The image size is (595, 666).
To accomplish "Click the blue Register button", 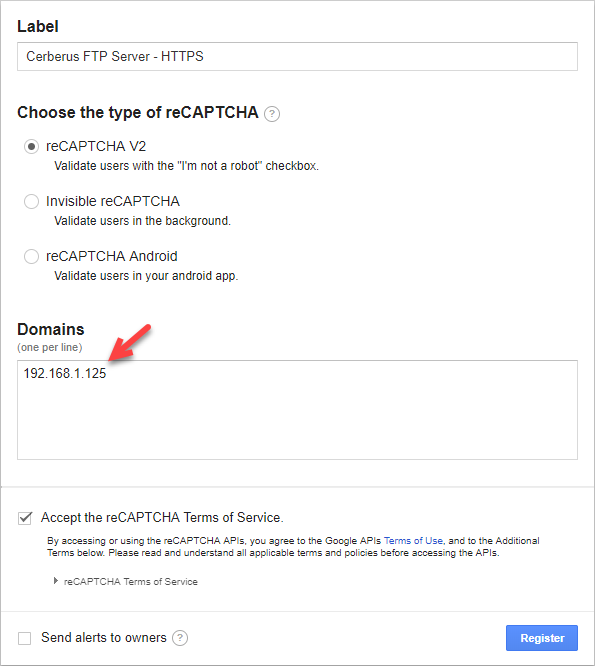I will [x=542, y=638].
